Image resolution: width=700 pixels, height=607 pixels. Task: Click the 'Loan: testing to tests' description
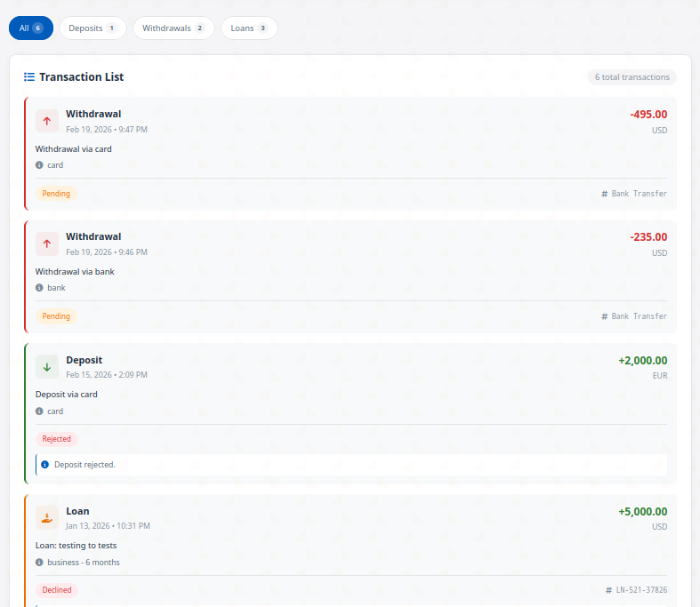(76, 546)
